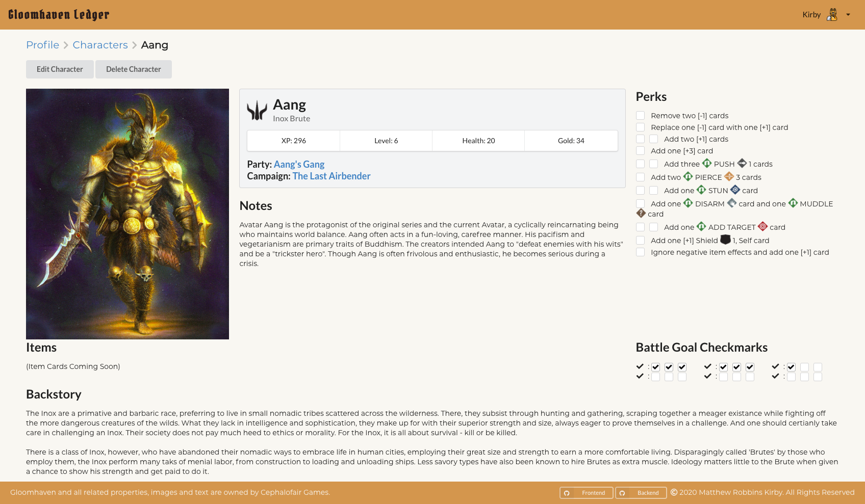Expand the user menu caret beside Kirby
865x504 pixels.
848,15
